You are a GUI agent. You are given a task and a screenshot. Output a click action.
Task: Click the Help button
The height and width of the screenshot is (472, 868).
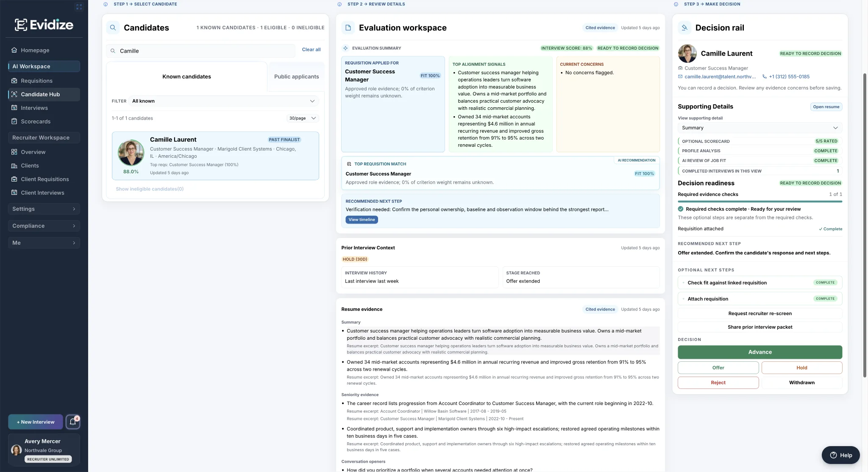pos(840,455)
